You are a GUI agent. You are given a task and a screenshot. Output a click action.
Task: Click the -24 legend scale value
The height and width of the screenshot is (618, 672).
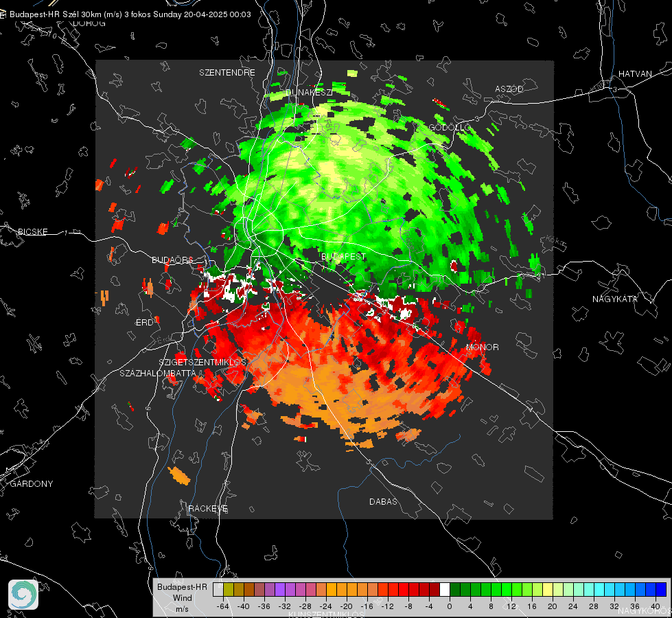[x=326, y=606]
